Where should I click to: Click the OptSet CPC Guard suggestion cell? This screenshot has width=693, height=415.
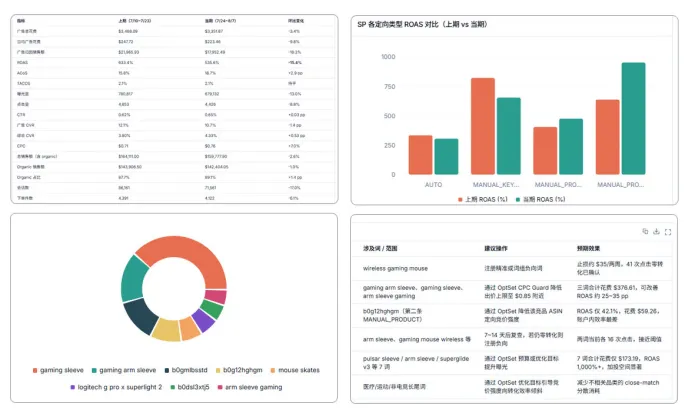(523, 292)
